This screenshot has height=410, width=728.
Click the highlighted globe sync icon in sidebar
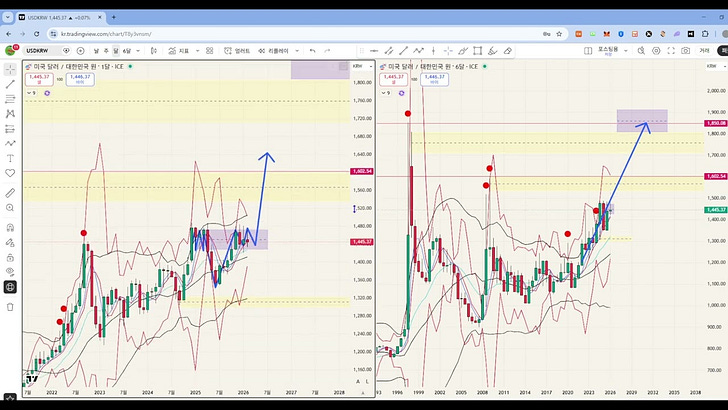tap(10, 287)
